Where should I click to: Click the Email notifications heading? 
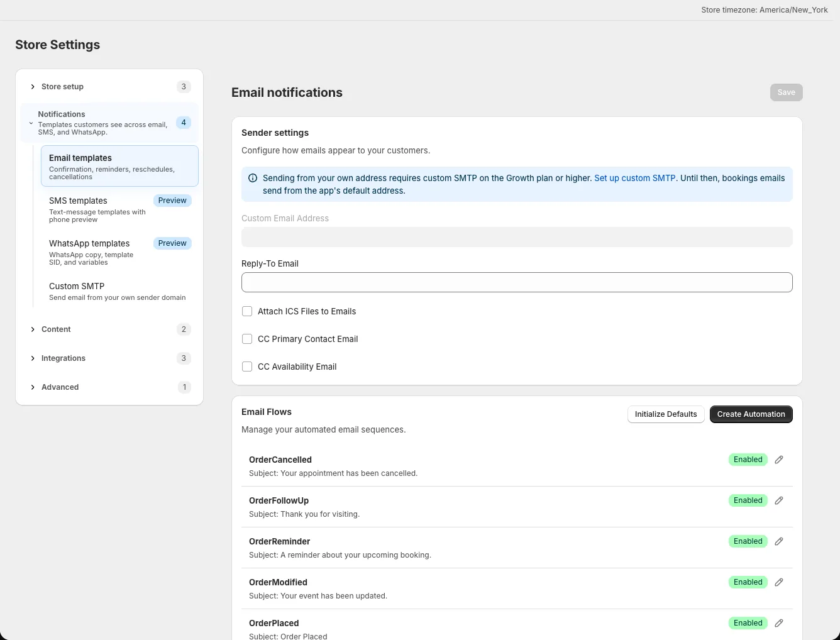coord(287,92)
